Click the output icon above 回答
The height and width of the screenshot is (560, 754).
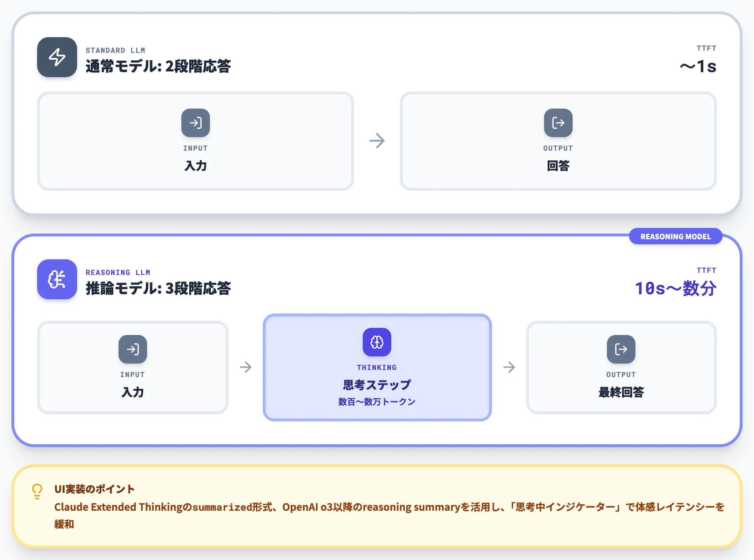(558, 123)
